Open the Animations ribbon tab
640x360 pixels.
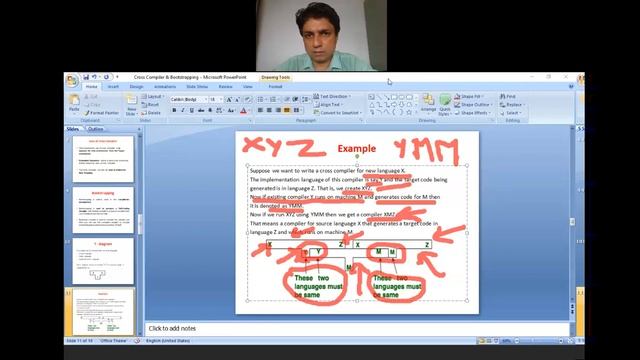click(x=165, y=87)
